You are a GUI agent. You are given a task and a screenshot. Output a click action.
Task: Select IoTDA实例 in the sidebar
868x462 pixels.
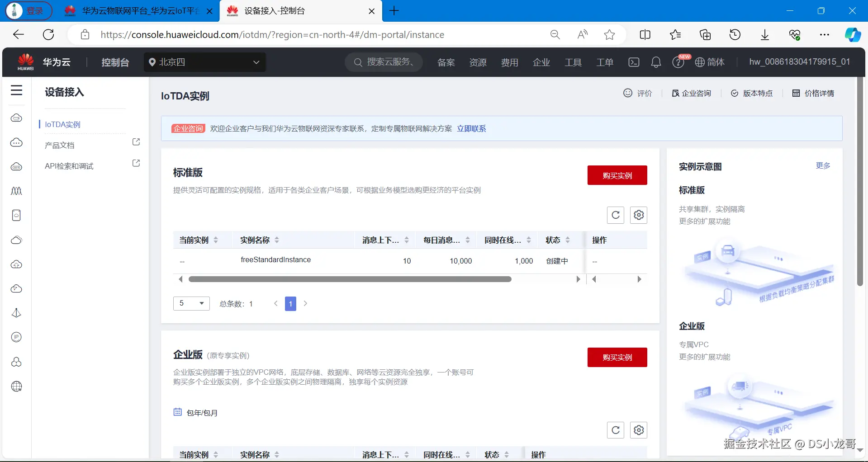(63, 124)
